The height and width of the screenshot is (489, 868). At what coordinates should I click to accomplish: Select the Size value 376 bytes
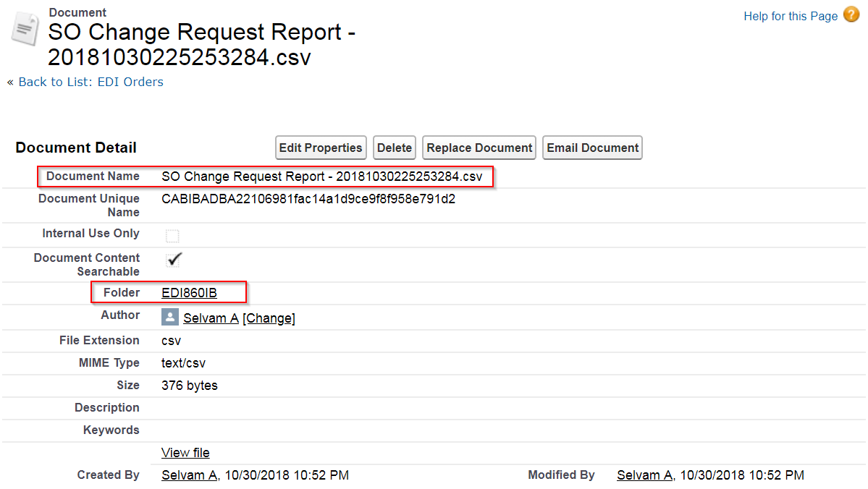pos(190,386)
